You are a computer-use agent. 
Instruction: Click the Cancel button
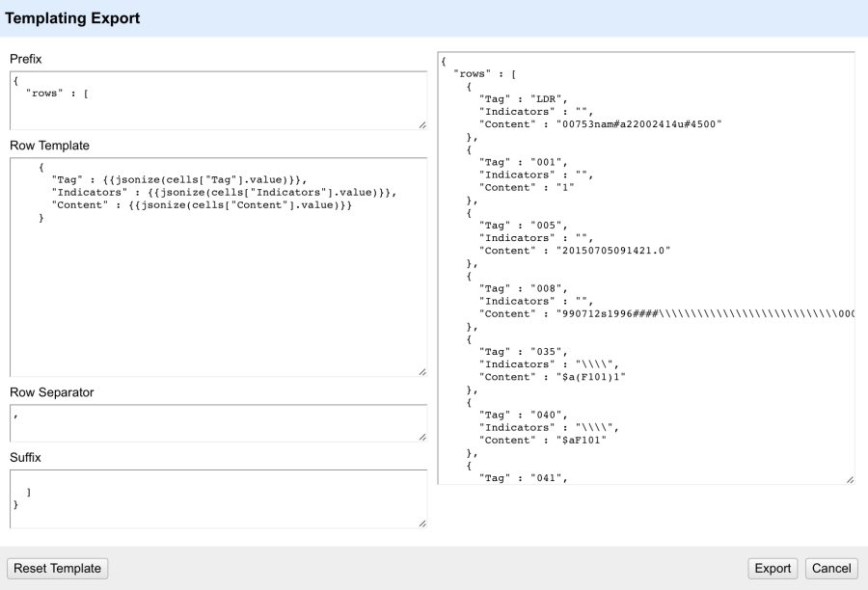click(830, 568)
